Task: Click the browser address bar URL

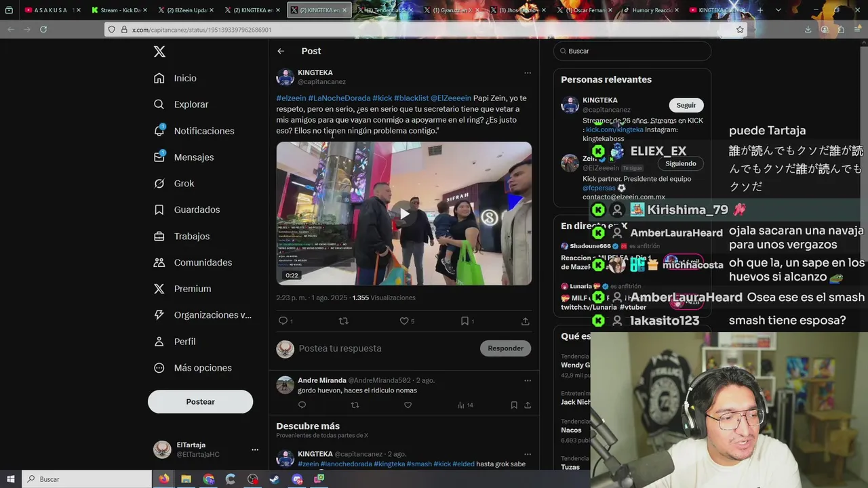Action: click(x=201, y=30)
